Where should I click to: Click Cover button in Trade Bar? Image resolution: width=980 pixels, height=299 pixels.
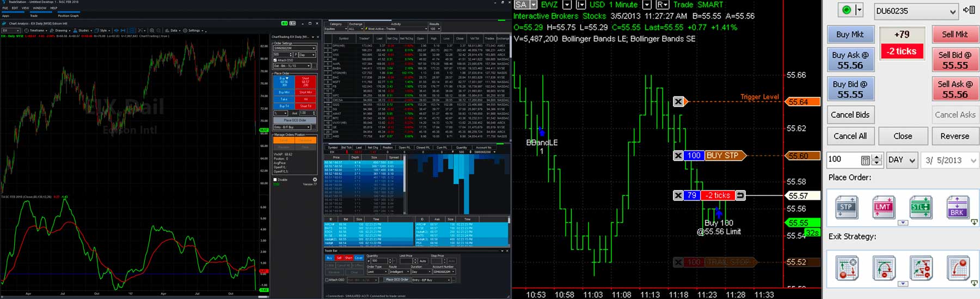[x=359, y=258]
